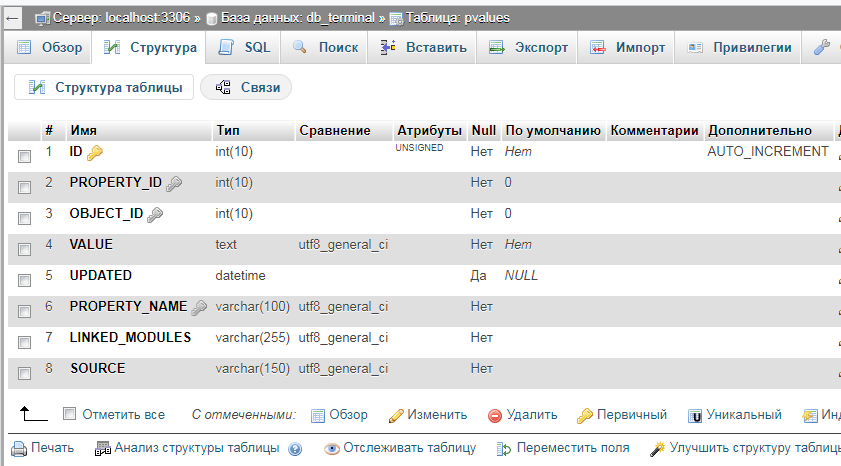Select the VALUE column row checkbox
The image size is (841, 466).
[x=24, y=248]
